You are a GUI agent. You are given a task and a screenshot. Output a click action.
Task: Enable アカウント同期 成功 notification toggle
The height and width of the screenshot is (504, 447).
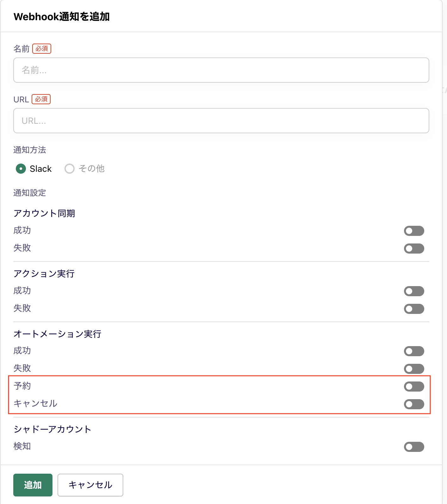tap(414, 231)
